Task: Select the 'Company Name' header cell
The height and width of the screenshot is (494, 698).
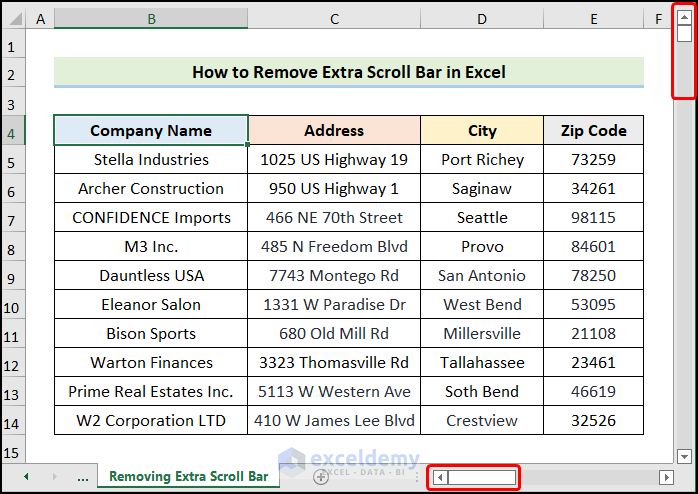Action: [x=151, y=130]
